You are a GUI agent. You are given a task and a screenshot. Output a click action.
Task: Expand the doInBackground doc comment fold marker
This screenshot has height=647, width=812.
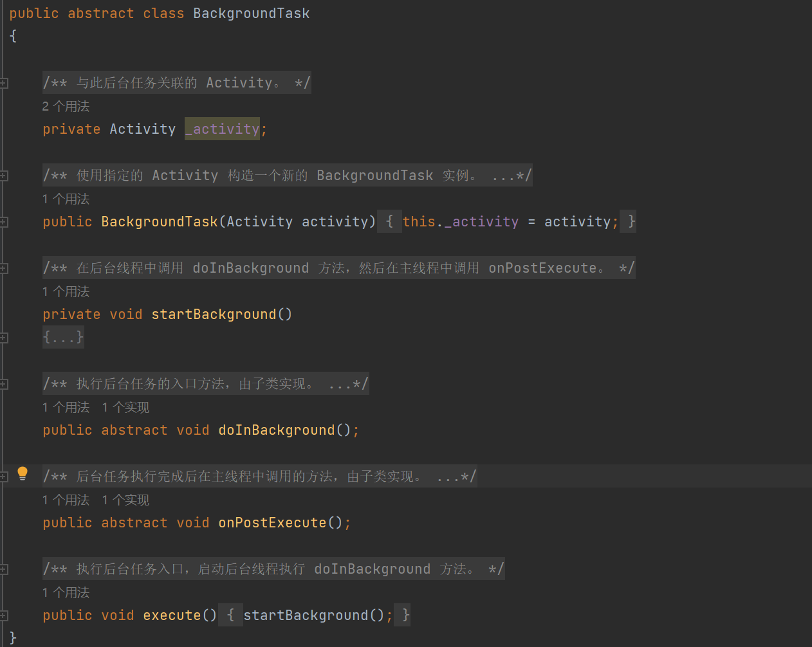4,384
